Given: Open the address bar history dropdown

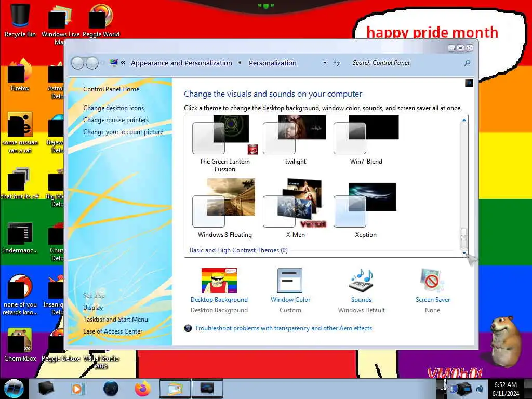Looking at the screenshot, I should click(325, 63).
